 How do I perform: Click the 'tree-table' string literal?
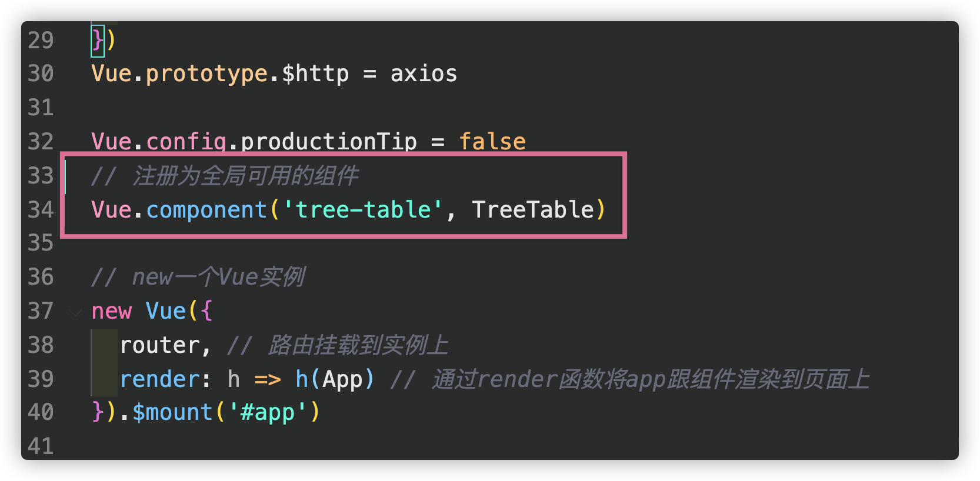[x=363, y=210]
